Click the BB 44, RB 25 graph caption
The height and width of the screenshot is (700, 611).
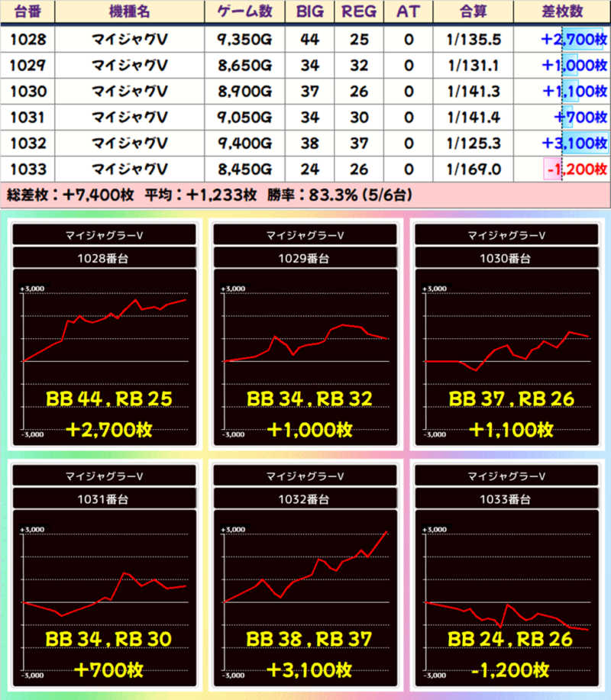[108, 398]
